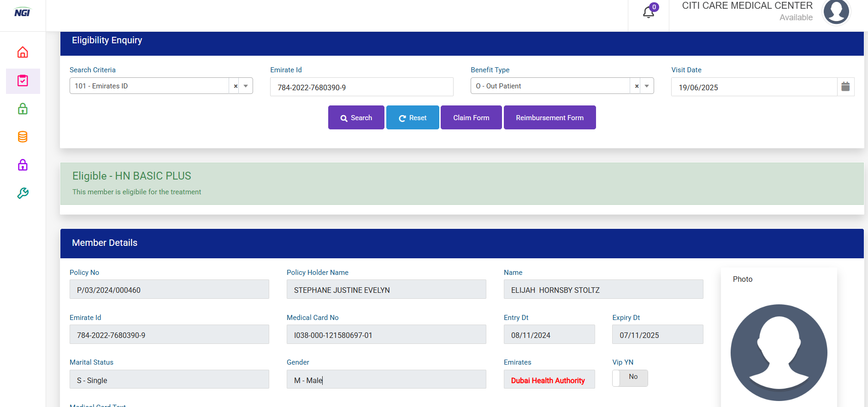Toggle the Vip YN switch

(630, 378)
